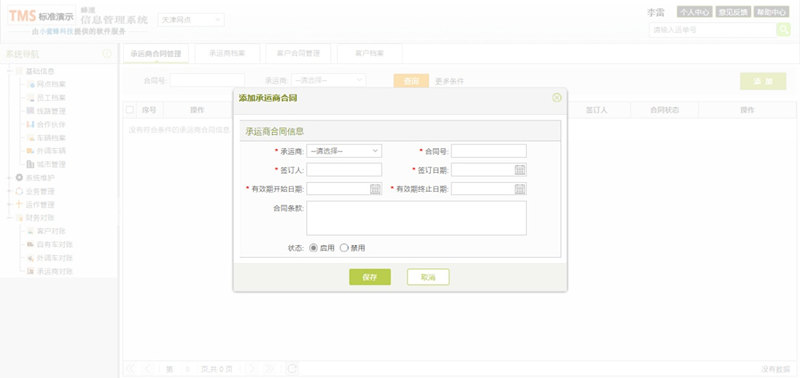Switch to the 客户档案 tab
Screen dimensions: 800x378
pos(370,53)
